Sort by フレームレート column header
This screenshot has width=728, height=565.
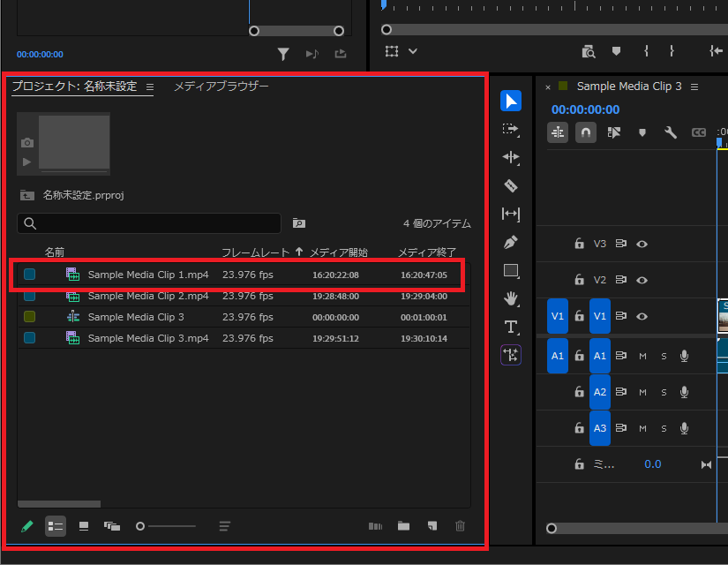point(255,252)
